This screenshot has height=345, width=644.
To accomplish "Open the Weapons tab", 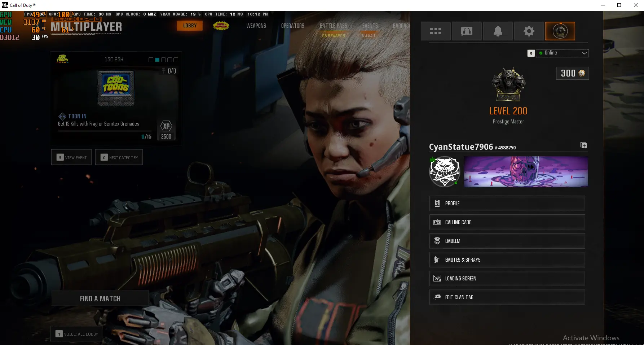I will point(256,26).
